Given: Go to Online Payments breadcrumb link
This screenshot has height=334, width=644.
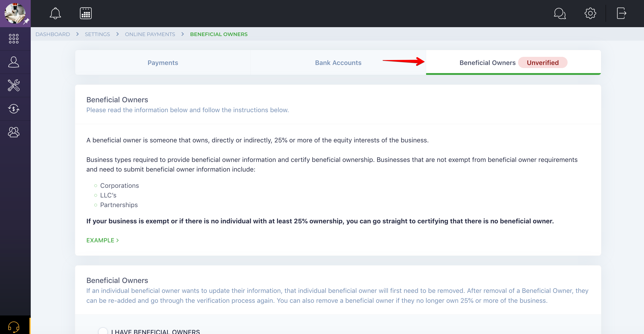Looking at the screenshot, I should pos(150,34).
